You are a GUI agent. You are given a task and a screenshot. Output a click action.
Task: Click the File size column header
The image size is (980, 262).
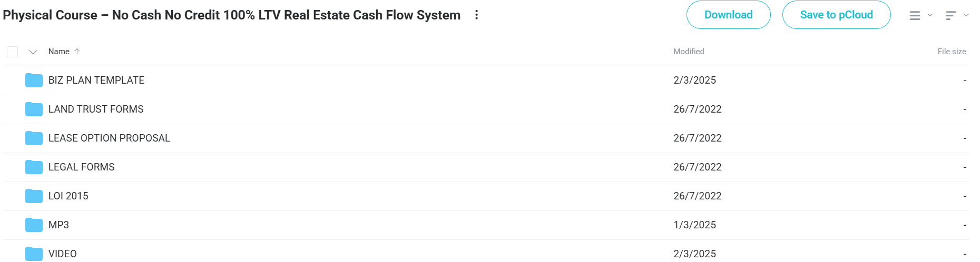952,52
